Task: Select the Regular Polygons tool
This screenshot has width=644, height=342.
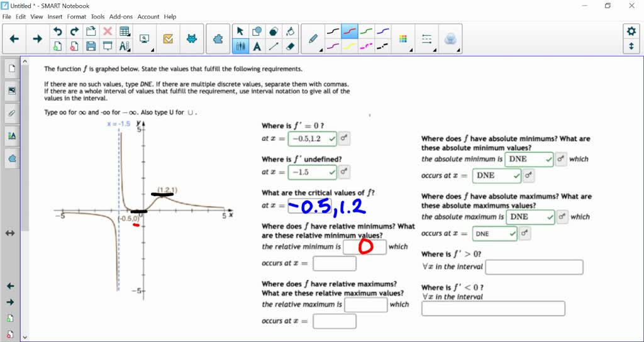Action: [x=274, y=31]
